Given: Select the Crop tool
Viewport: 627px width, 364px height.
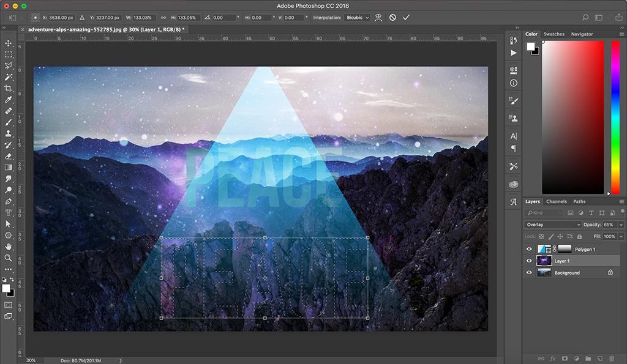Looking at the screenshot, I should pos(9,89).
